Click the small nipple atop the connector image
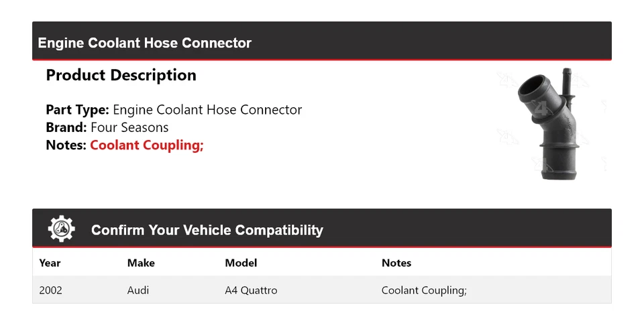Screen dimensions: 644x325 [568, 78]
